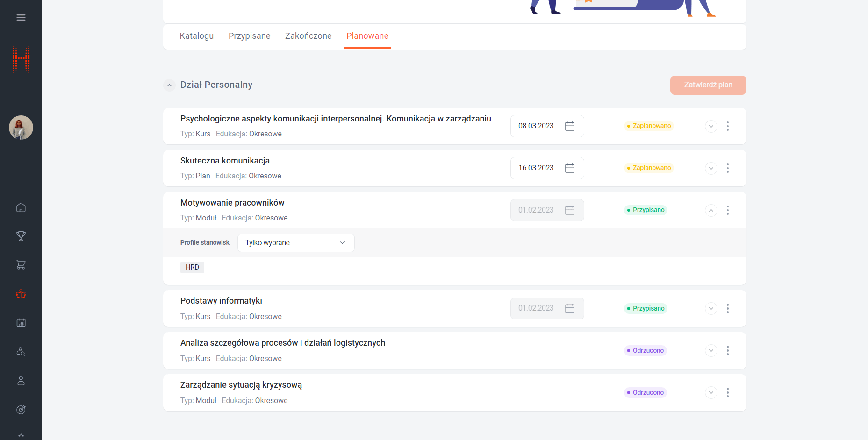
Task: Collapse the Dział Personalny section
Action: pyautogui.click(x=170, y=85)
